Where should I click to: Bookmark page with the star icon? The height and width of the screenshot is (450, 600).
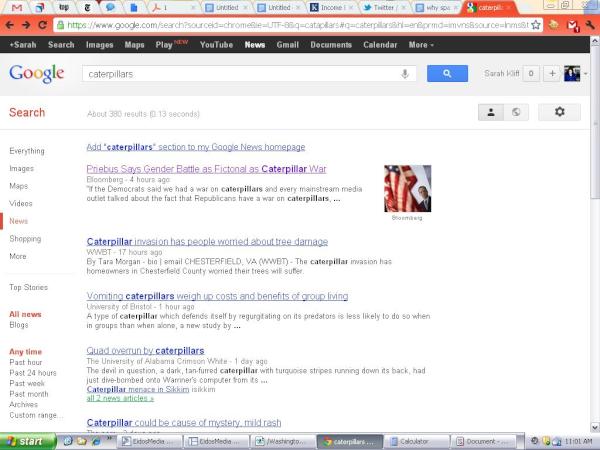point(536,25)
